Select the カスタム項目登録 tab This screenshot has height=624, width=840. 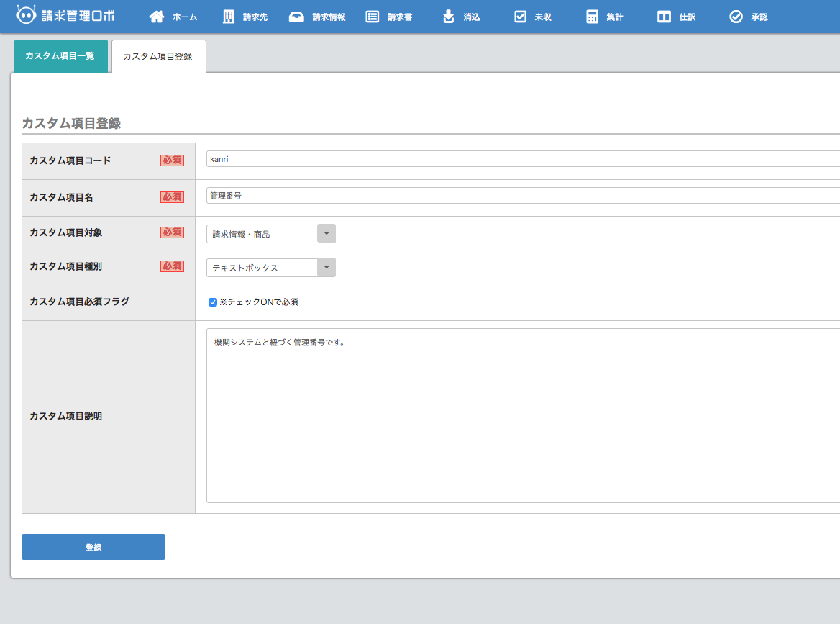pos(158,56)
